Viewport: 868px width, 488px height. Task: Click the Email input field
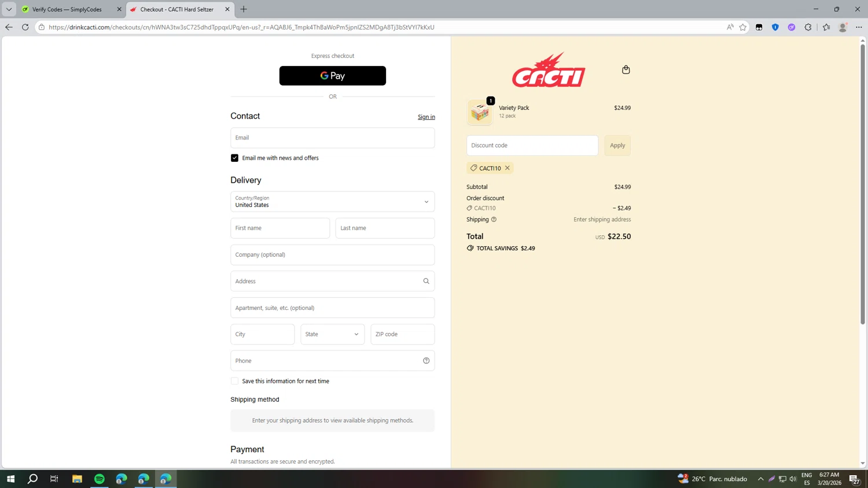pyautogui.click(x=333, y=138)
